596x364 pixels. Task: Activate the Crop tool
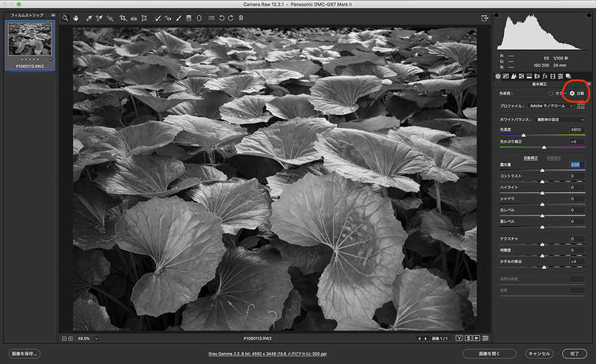(x=123, y=18)
